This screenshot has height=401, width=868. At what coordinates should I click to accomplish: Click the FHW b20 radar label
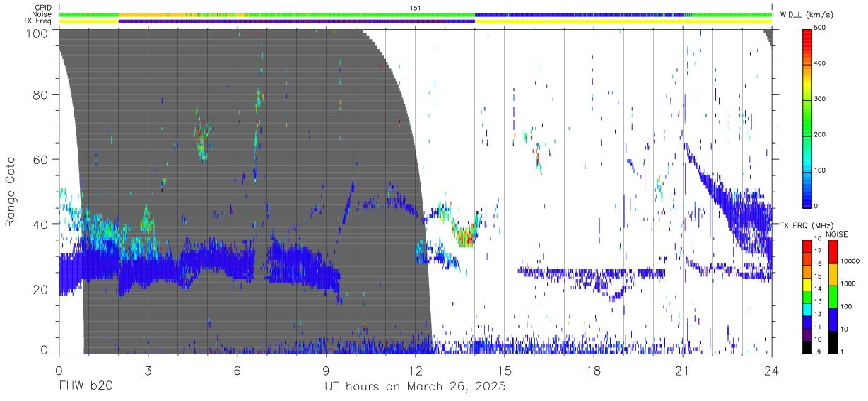[x=86, y=387]
